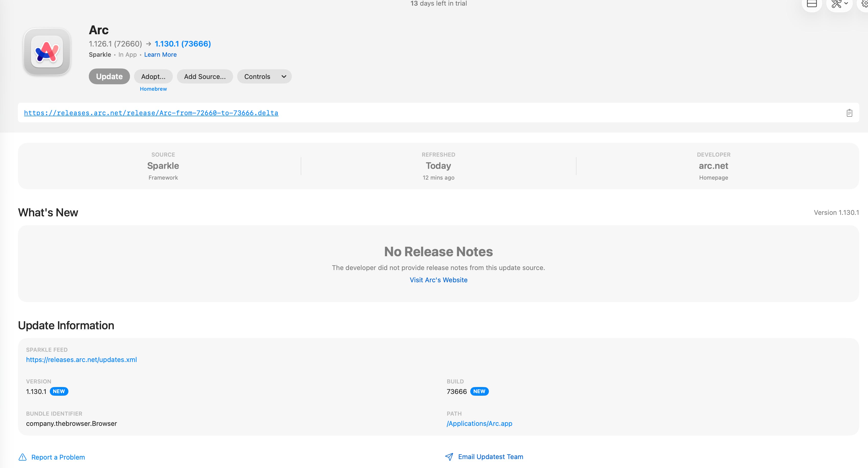This screenshot has width=868, height=468.
Task: Open the Homebrew link under Adopt
Action: (x=153, y=89)
